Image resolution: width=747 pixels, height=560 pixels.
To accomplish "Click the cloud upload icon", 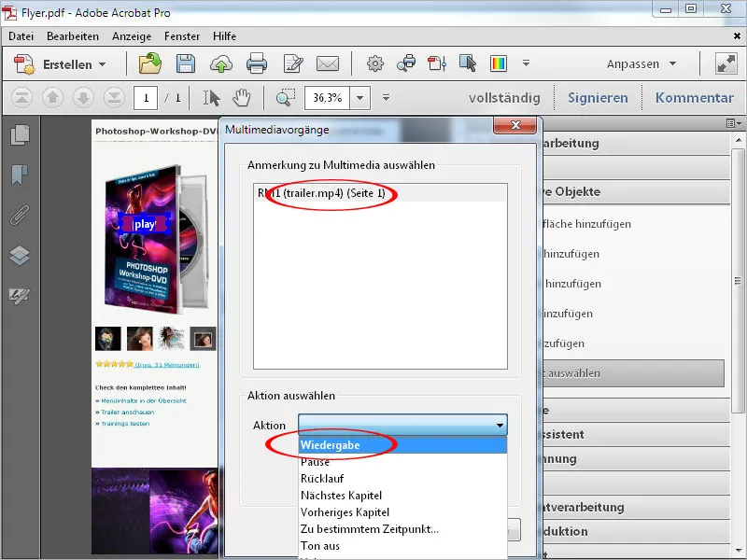I will [221, 63].
